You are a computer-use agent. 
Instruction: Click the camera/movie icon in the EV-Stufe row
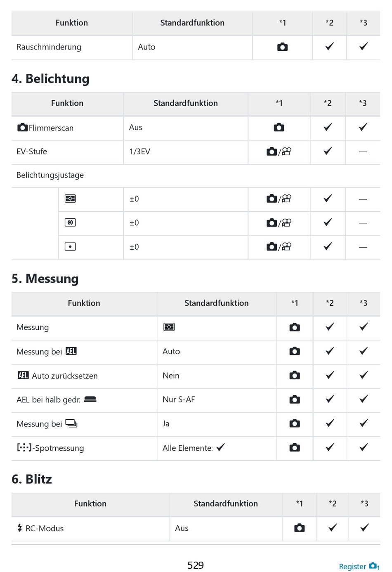(279, 151)
